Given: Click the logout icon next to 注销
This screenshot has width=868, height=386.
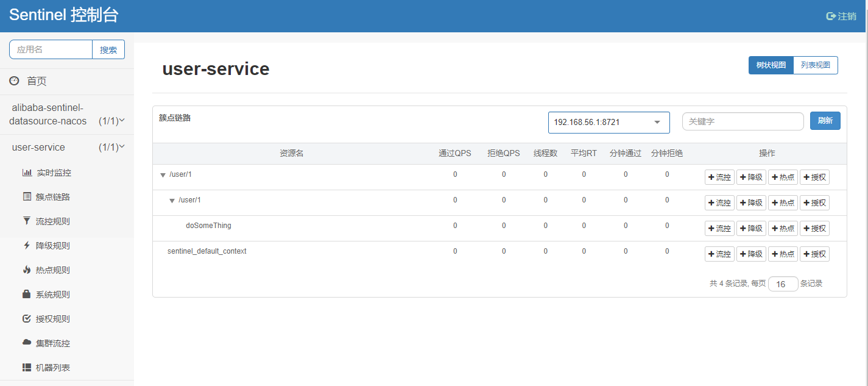Looking at the screenshot, I should 831,16.
